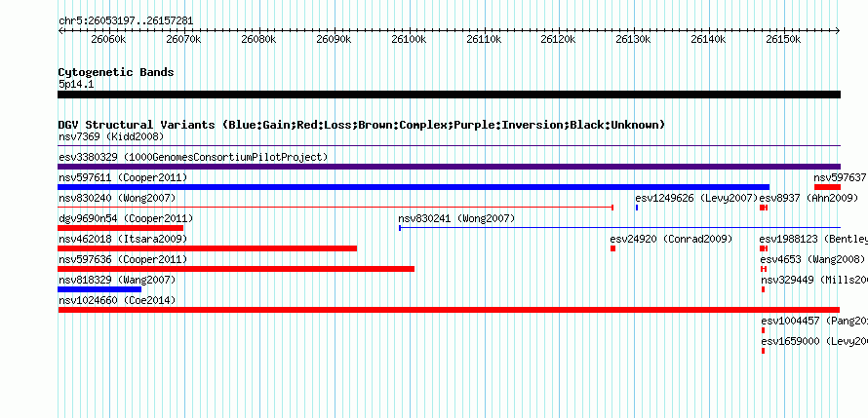Select the red esv1659000 marker
This screenshot has width=868, height=418.
click(x=763, y=351)
